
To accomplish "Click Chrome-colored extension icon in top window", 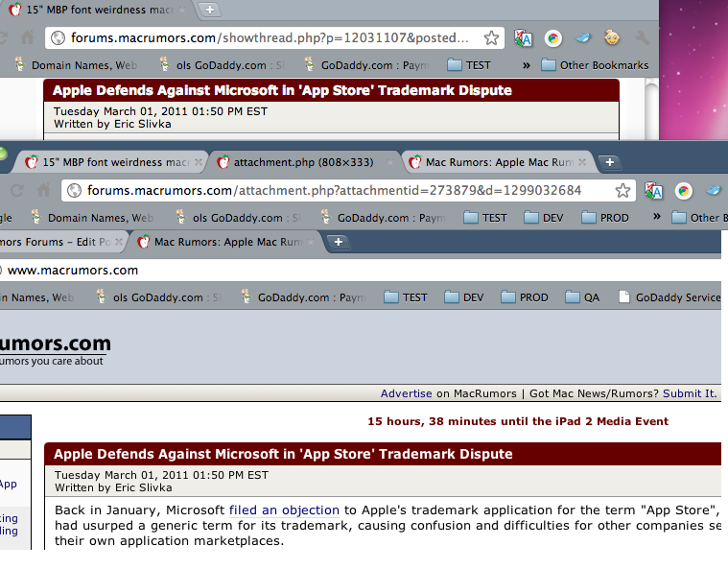I will [553, 38].
